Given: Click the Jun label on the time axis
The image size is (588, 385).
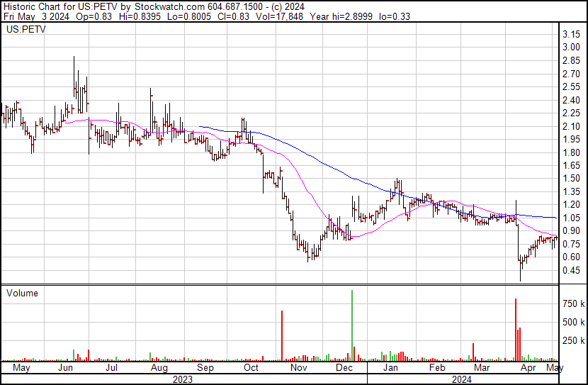Looking at the screenshot, I should [x=65, y=369].
